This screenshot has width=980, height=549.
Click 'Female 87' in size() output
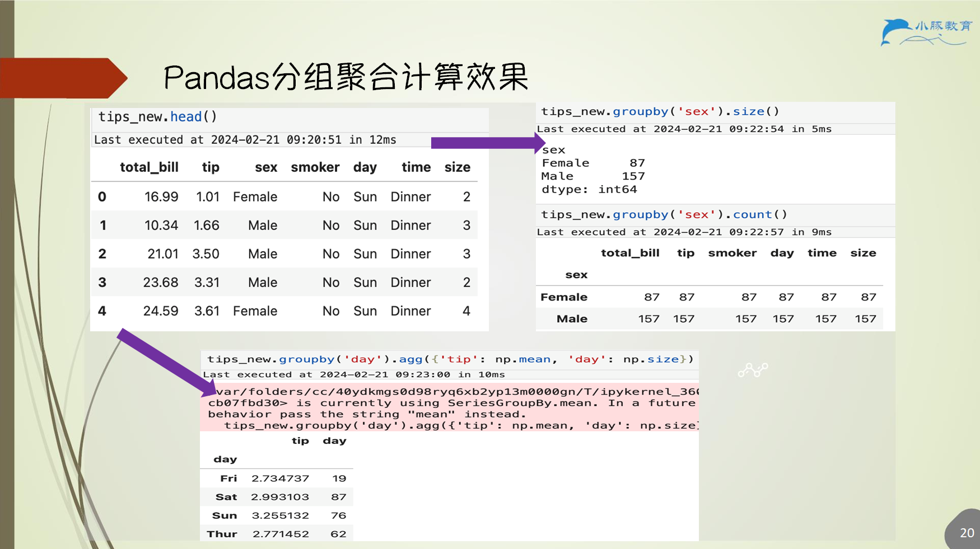coord(594,163)
